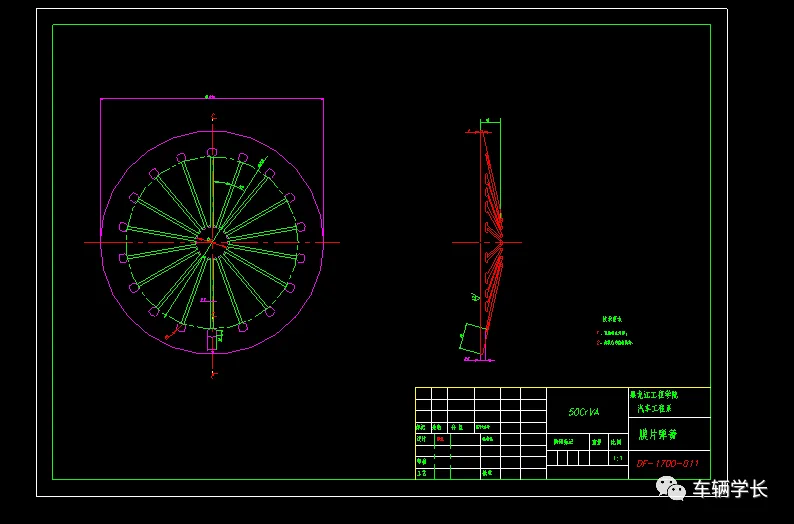Select the 比例 scale header cell
The height and width of the screenshot is (524, 794).
point(616,442)
